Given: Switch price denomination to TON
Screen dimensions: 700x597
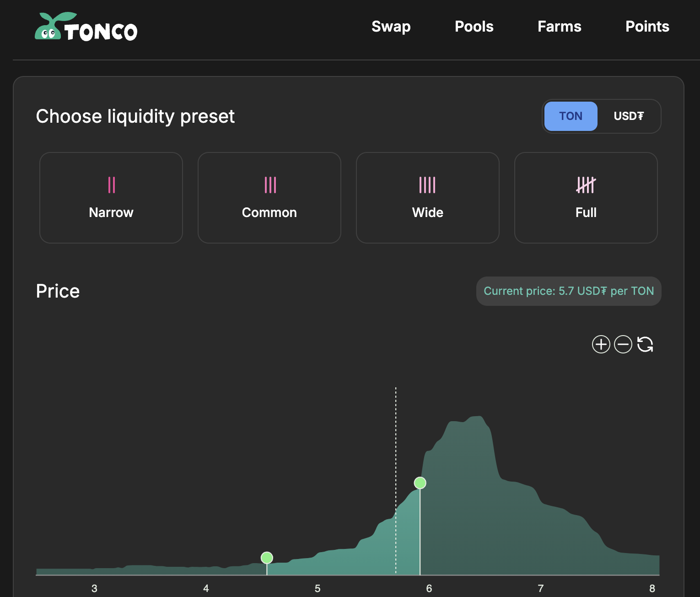Looking at the screenshot, I should (x=571, y=116).
